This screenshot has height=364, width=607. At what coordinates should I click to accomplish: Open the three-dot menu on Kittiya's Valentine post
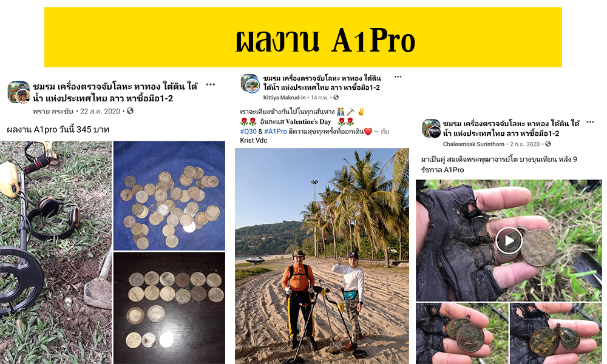tap(398, 76)
